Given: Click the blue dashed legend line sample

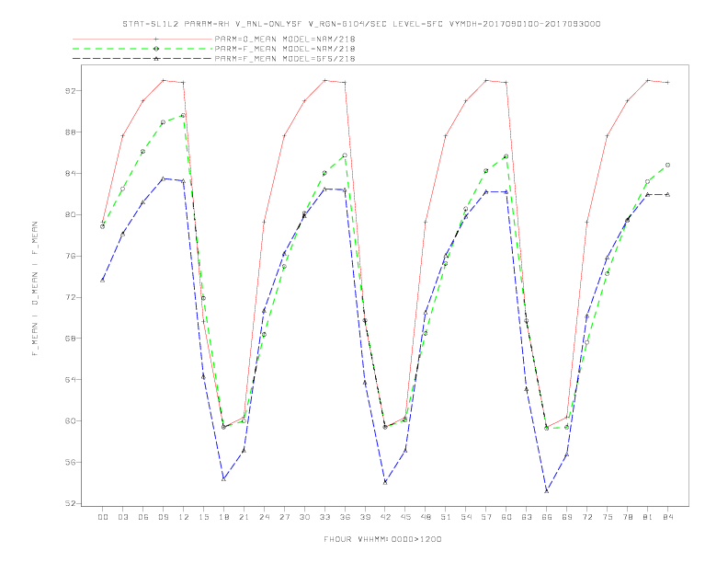Looking at the screenshot, I should click(x=142, y=59).
